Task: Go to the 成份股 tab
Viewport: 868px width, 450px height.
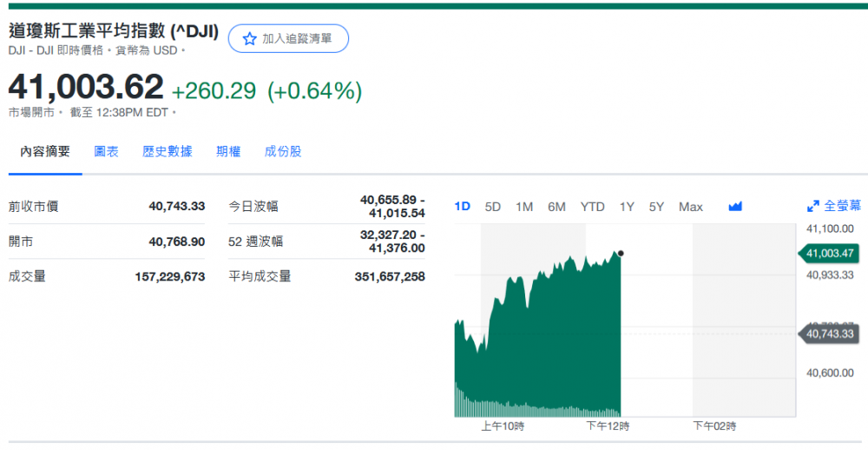Action: coord(283,151)
